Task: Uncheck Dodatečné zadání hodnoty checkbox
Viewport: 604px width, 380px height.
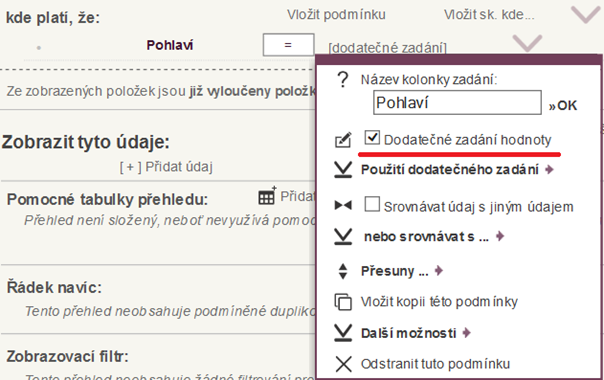Action: [372, 138]
